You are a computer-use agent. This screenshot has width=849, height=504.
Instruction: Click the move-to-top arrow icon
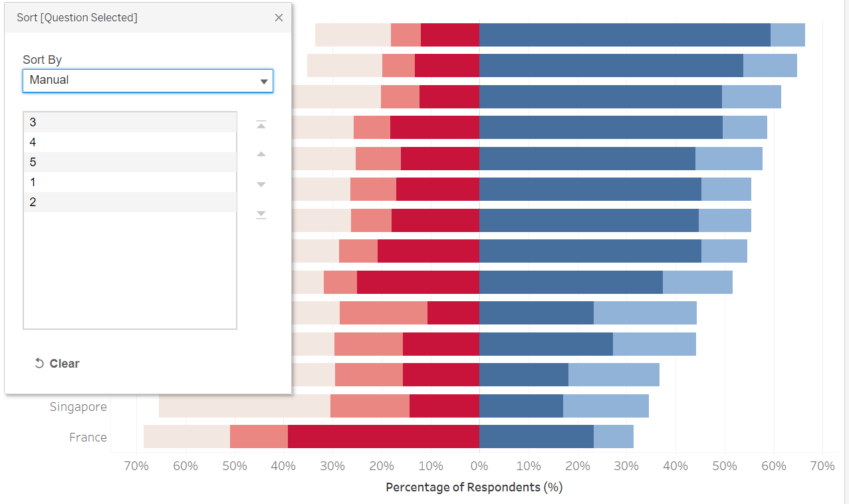tap(261, 124)
